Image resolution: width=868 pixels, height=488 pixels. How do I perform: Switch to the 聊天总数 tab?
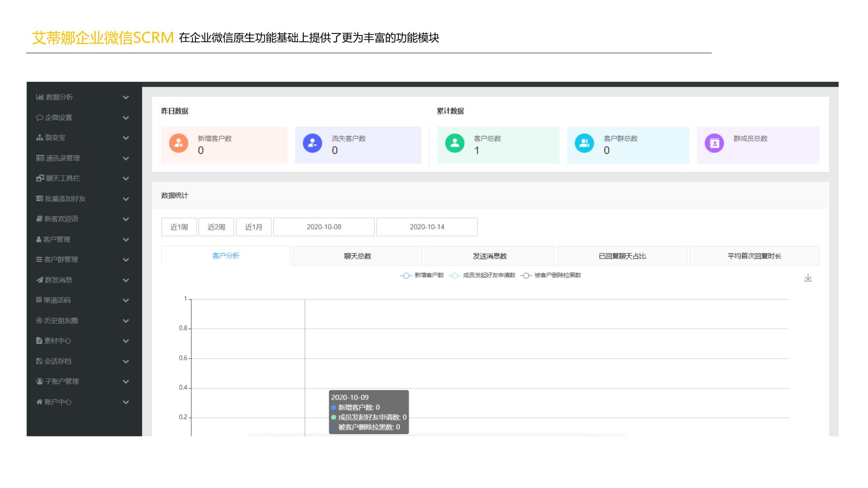coord(358,256)
